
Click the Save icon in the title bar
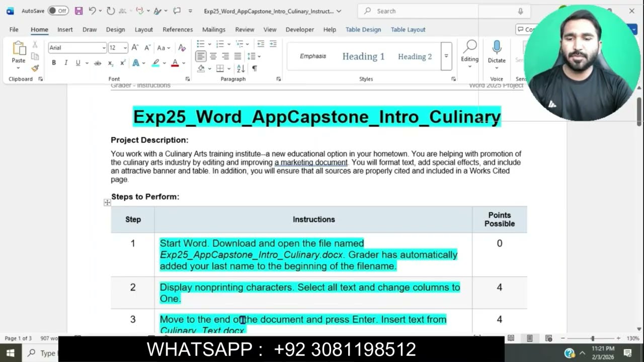click(x=78, y=11)
